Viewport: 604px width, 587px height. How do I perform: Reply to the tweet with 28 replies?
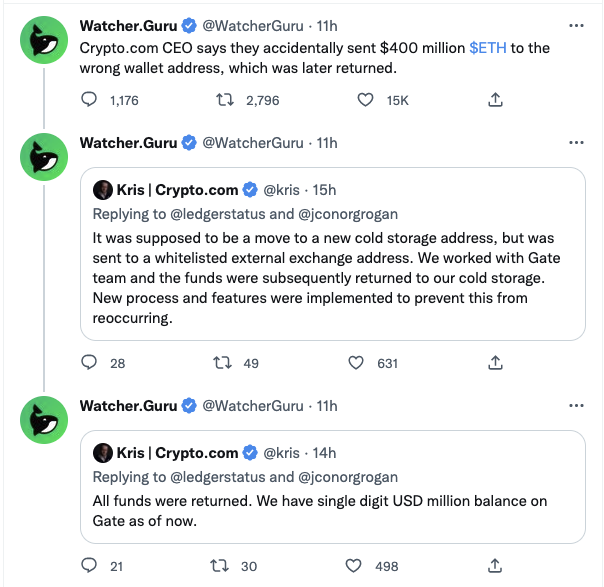point(89,363)
